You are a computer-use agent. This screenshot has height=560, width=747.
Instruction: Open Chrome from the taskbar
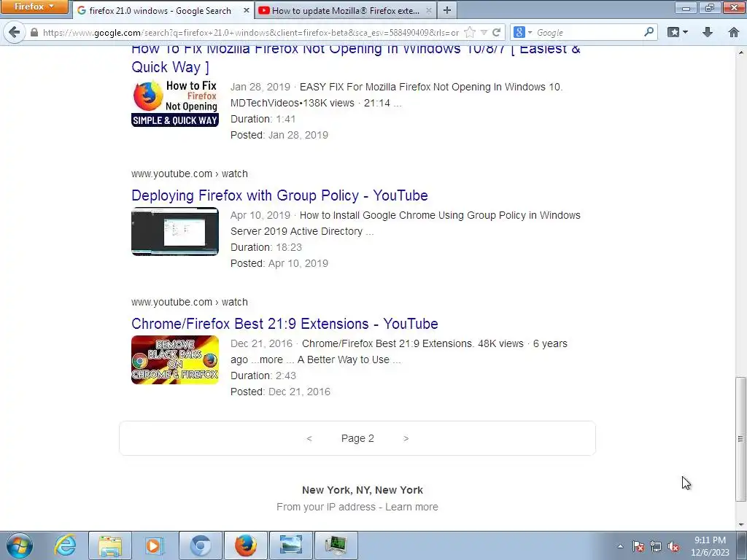click(201, 545)
